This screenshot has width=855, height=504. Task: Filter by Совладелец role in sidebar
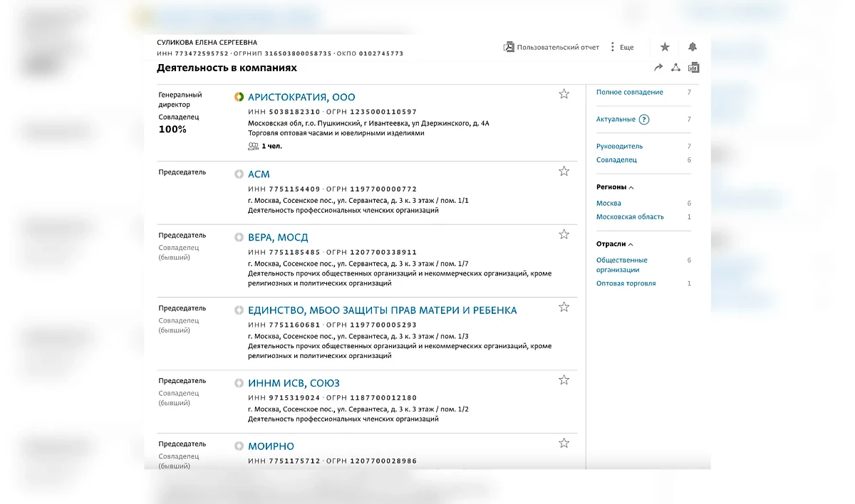click(x=616, y=160)
